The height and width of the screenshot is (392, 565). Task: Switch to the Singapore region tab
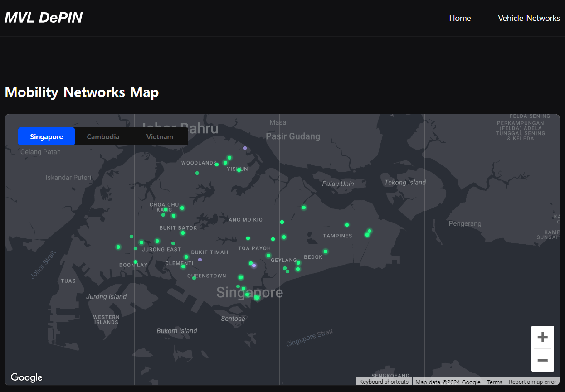(46, 136)
